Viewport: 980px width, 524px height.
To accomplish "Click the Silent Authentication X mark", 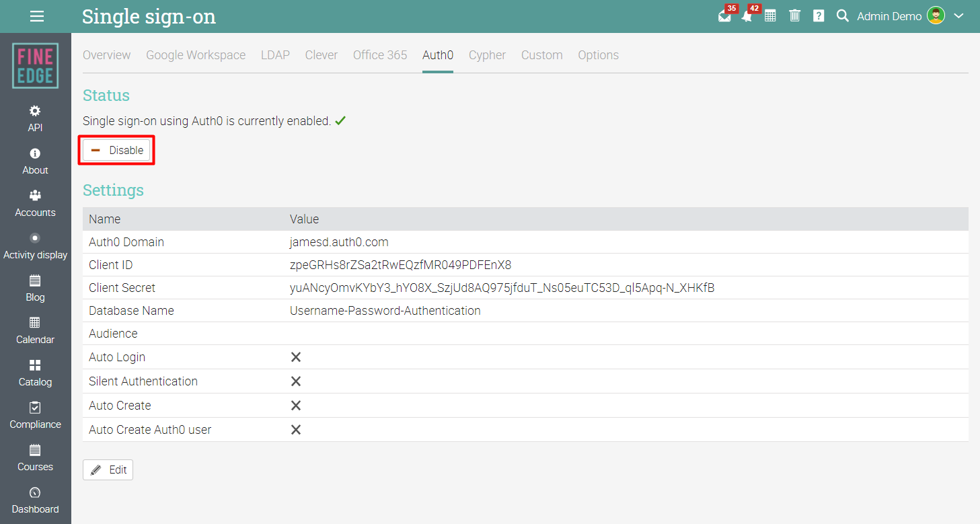I will (x=295, y=381).
